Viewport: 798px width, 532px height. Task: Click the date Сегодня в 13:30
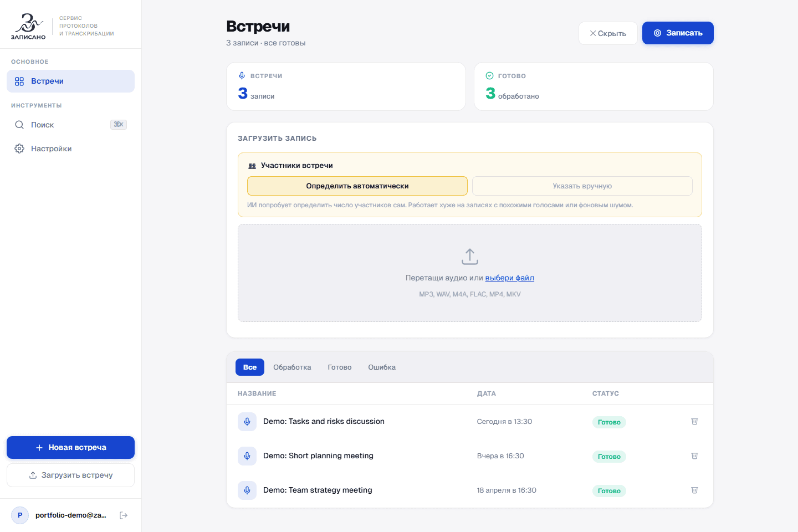click(504, 422)
